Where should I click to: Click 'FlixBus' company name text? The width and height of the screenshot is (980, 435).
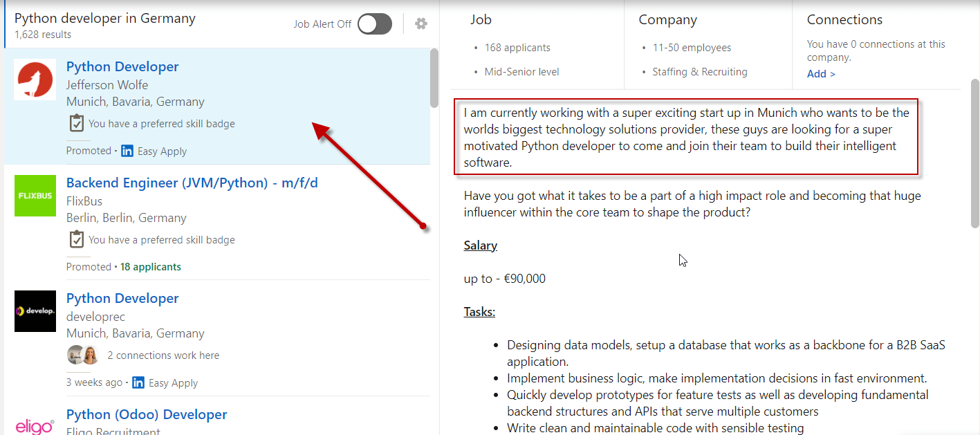[x=84, y=201]
